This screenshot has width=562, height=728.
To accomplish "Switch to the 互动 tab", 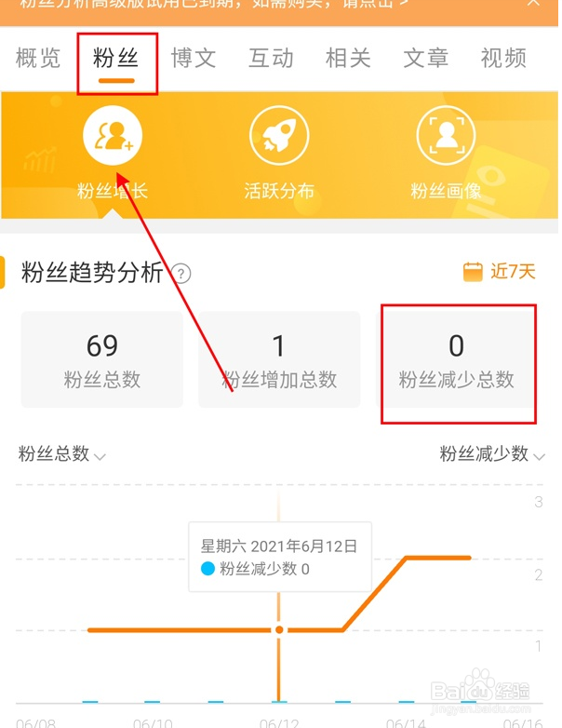I will pyautogui.click(x=271, y=59).
